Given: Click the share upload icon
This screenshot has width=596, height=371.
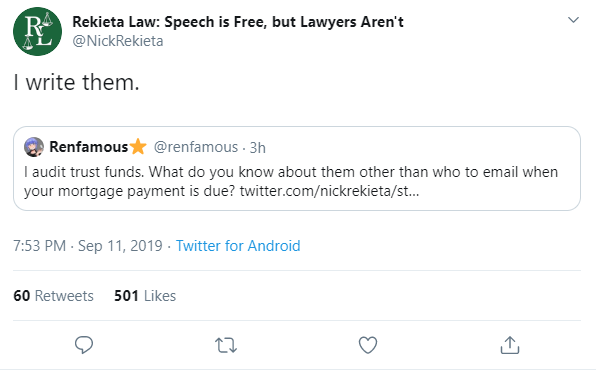Looking at the screenshot, I should (509, 345).
